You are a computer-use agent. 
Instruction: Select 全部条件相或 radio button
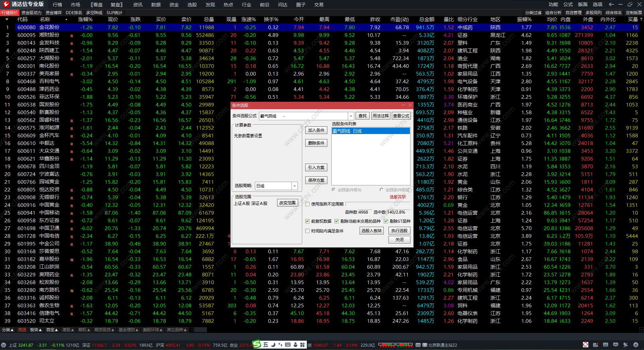tap(381, 190)
